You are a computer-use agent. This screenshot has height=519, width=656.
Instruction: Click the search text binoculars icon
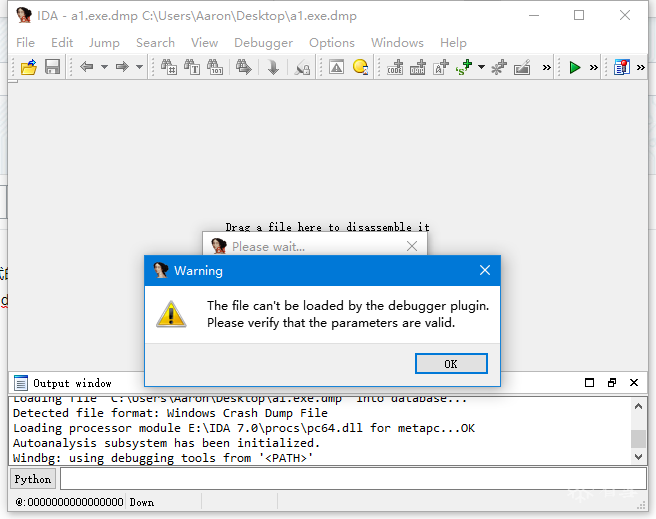click(x=192, y=67)
